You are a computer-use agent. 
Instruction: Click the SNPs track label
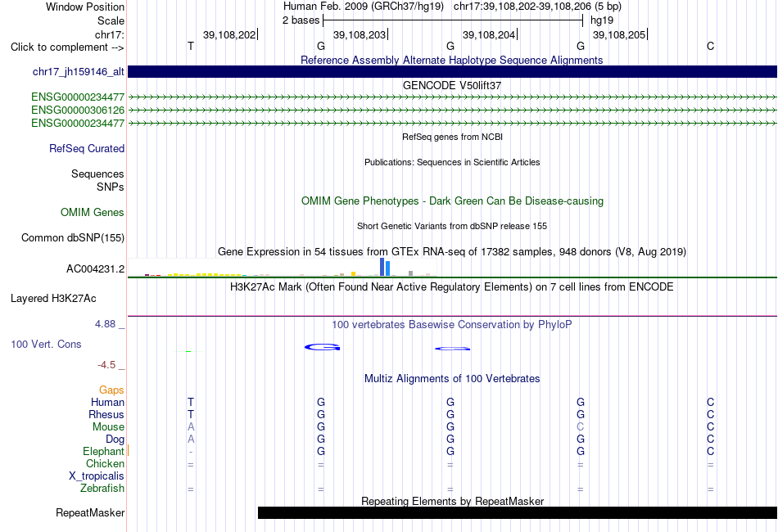[x=111, y=187]
